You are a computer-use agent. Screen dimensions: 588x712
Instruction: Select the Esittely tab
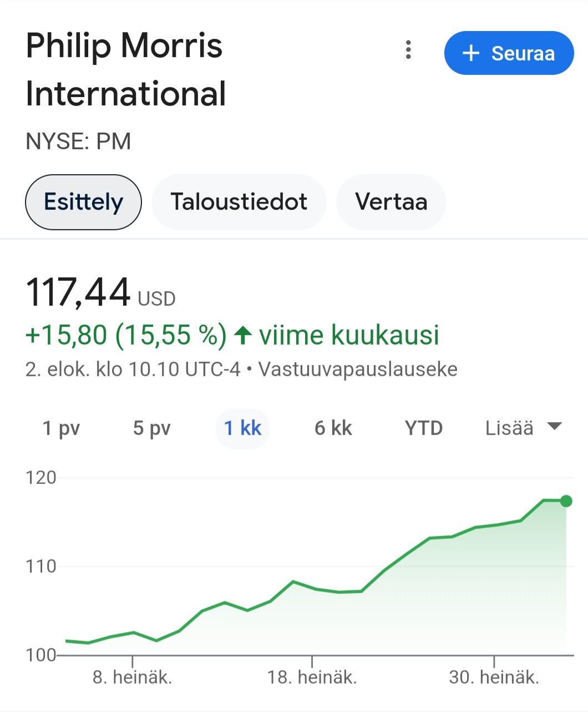point(83,202)
